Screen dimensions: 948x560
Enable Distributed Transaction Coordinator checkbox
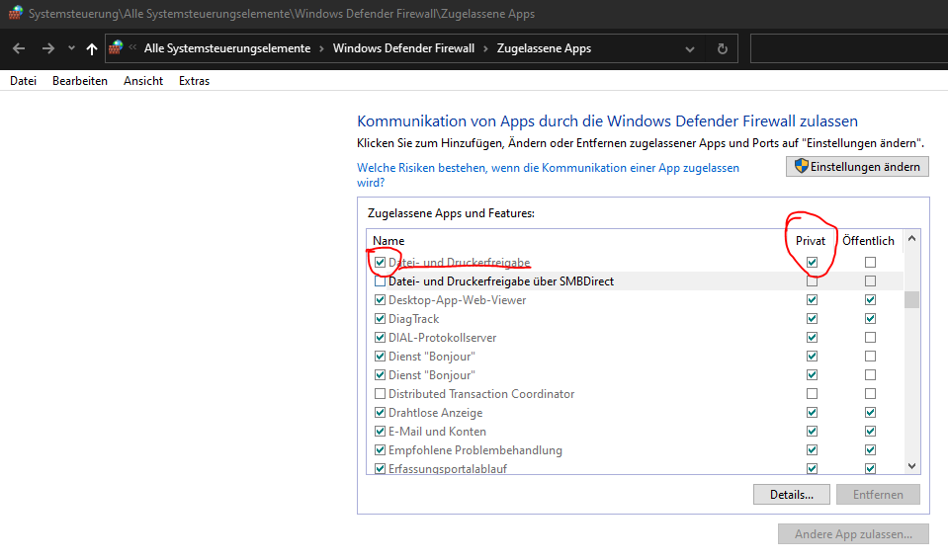380,394
